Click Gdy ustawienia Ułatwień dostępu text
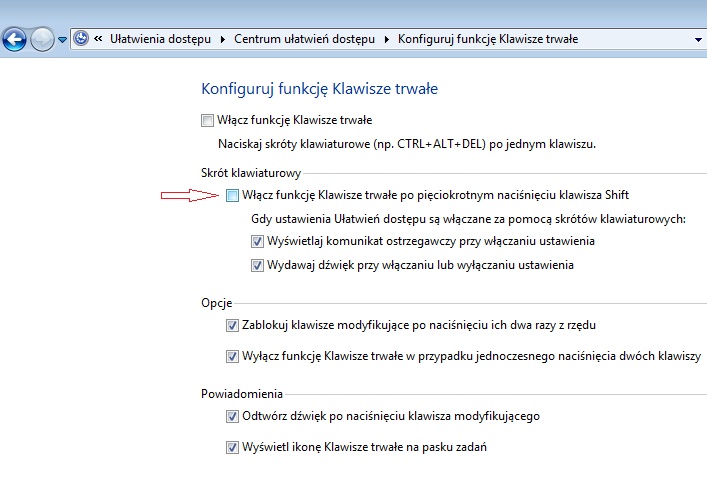Image resolution: width=707 pixels, height=480 pixels. coord(468,219)
